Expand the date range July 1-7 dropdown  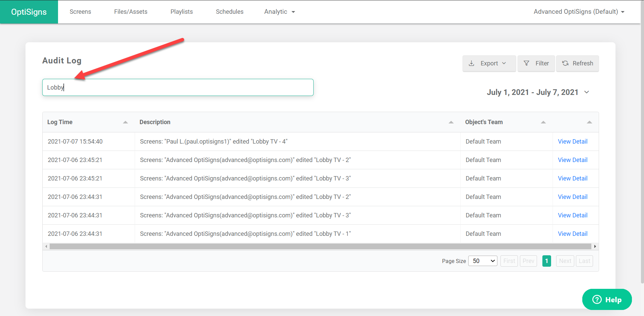click(587, 92)
